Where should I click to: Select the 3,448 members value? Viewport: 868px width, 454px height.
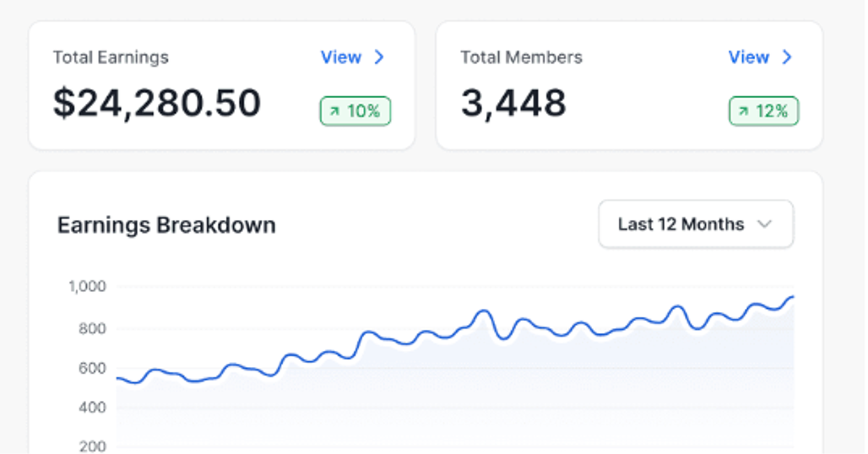point(513,104)
